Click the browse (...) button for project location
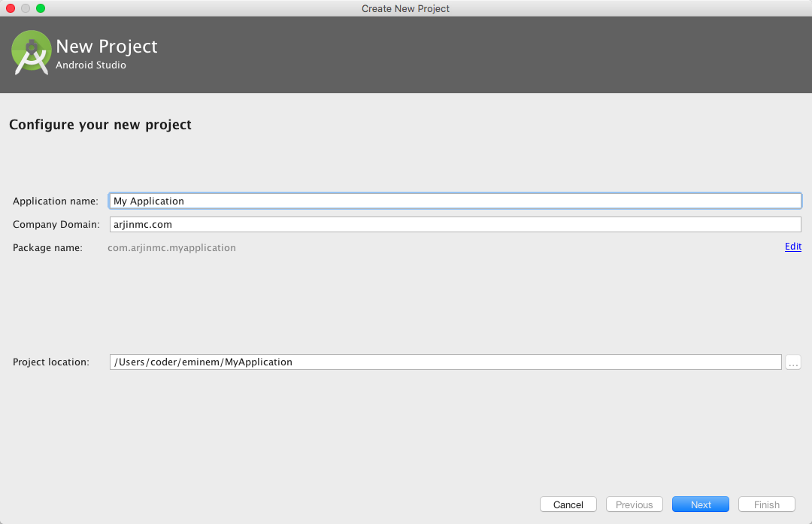 [792, 362]
